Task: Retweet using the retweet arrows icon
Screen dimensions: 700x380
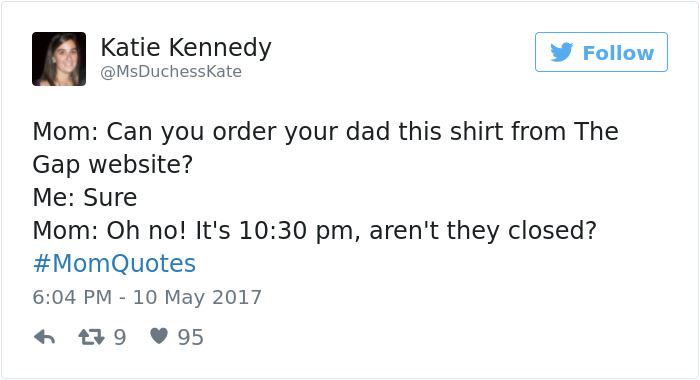Action: coord(91,337)
